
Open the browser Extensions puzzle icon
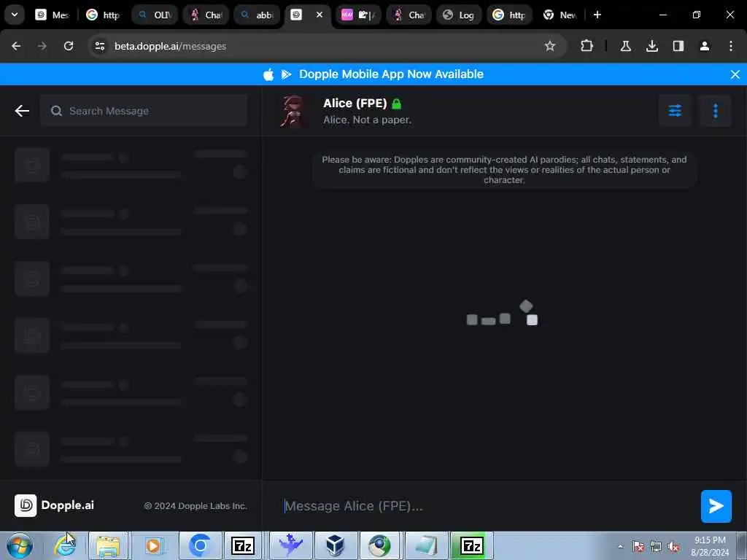point(587,46)
